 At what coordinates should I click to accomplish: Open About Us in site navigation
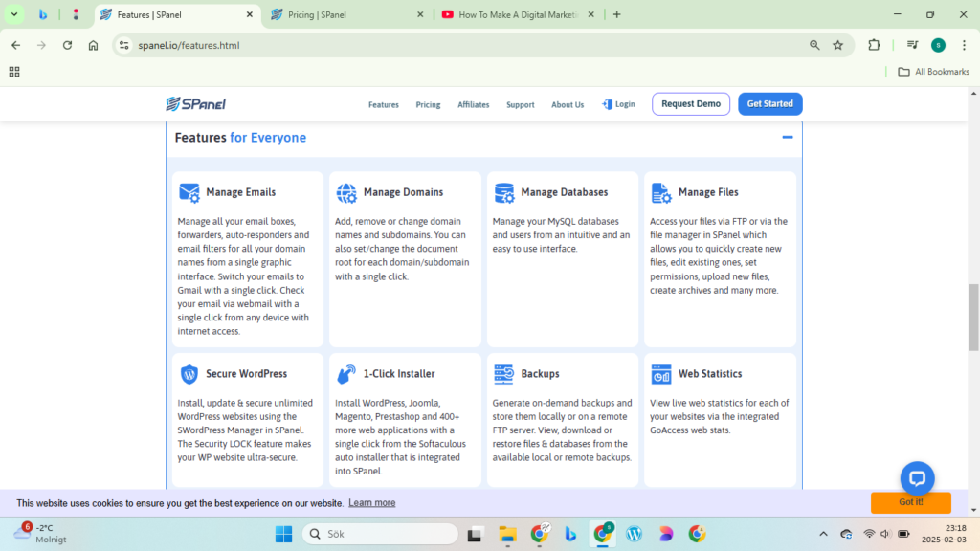(x=568, y=105)
